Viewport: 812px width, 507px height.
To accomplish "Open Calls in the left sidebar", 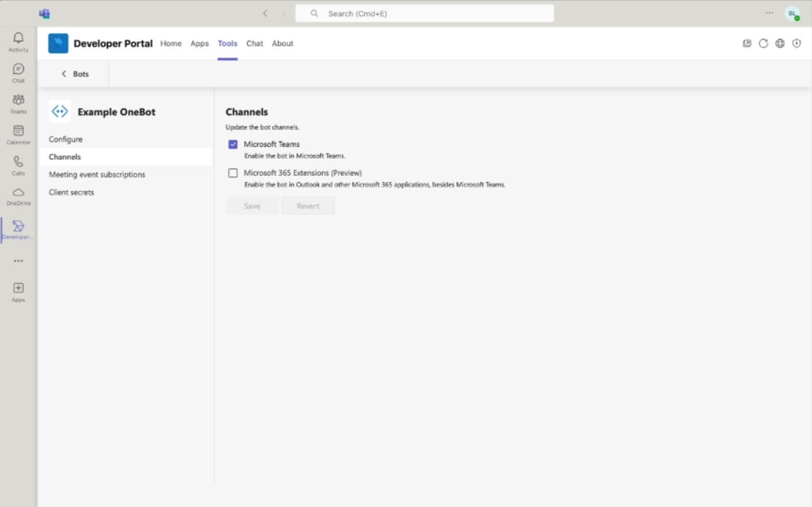I will tap(18, 166).
